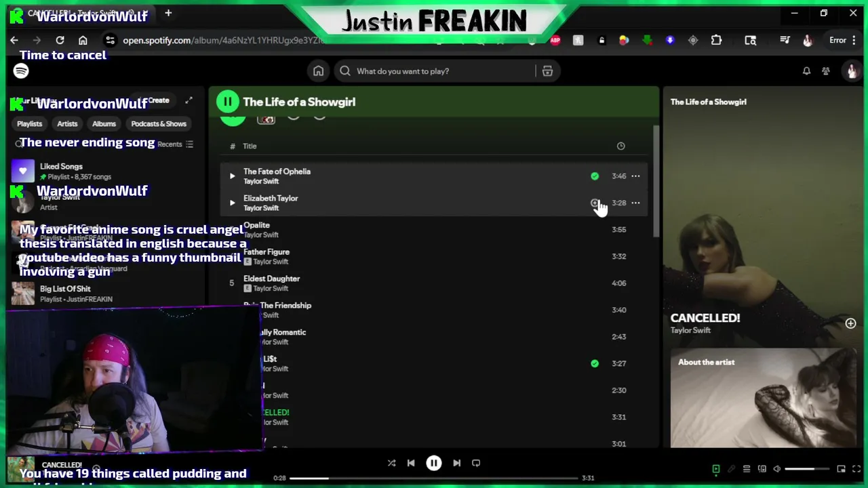
Task: Toggle the green saved check on 3:27 track
Action: [595, 363]
